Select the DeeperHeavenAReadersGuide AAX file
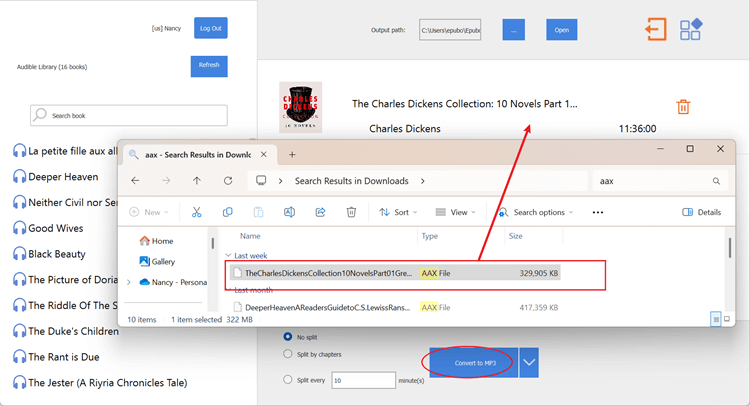 point(395,307)
